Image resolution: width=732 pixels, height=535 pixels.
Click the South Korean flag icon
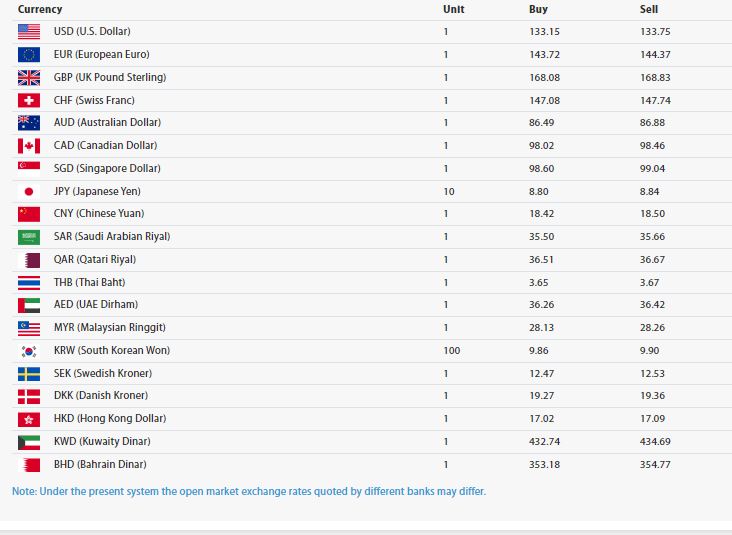click(x=29, y=351)
